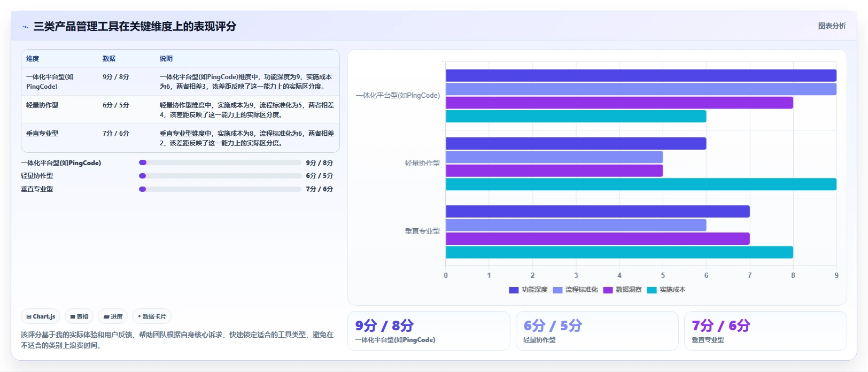Toggle the 数据洞察 legend swatch

[608, 290]
